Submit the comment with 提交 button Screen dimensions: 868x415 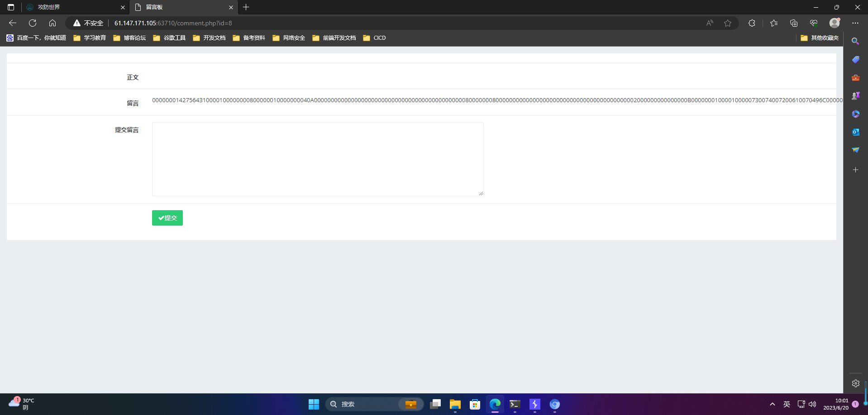(x=167, y=218)
